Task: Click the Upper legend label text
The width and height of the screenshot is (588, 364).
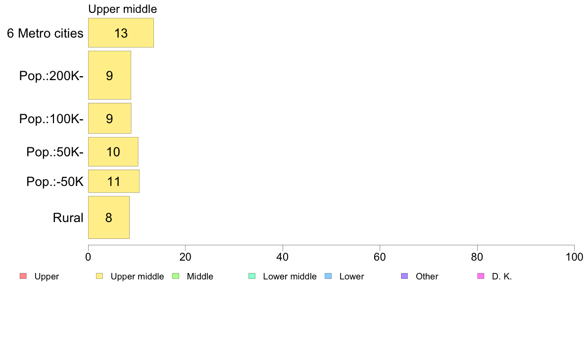Action: click(x=47, y=276)
